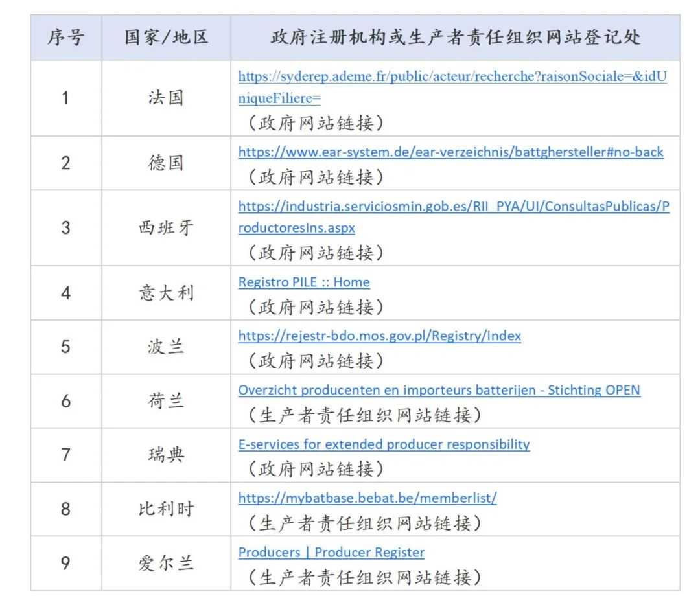This screenshot has height=596, width=700.
Task: Click the sequence number 2 cell
Action: 65,163
